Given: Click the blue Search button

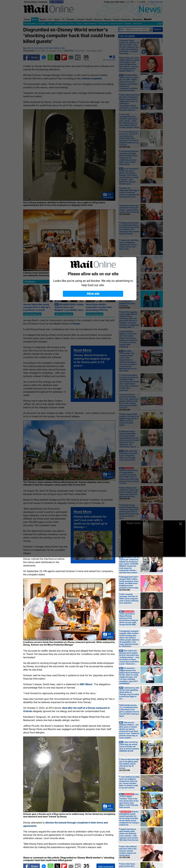Looking at the screenshot, I should coord(158,30).
